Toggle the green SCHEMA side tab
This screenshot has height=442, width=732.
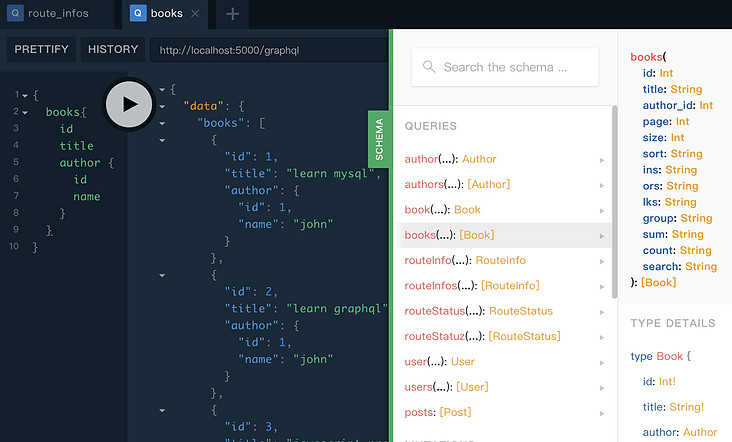378,141
